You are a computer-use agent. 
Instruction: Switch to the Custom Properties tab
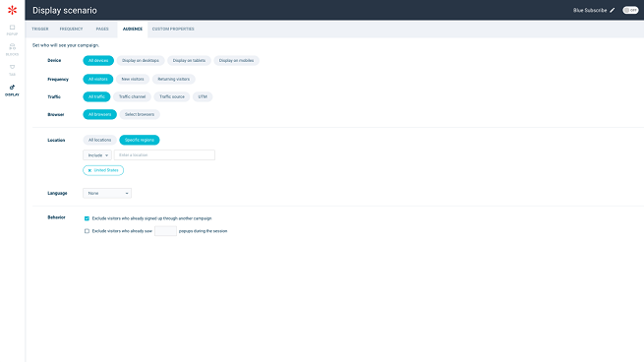[x=173, y=29]
